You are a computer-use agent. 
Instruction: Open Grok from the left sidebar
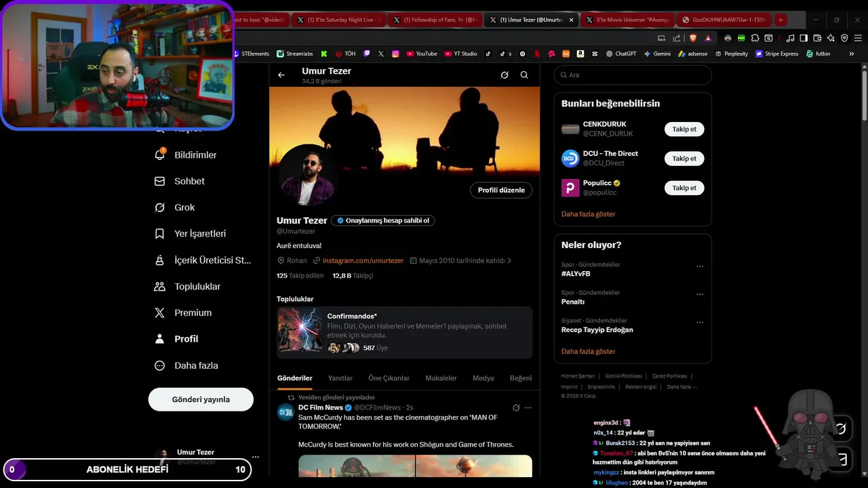[x=174, y=207]
